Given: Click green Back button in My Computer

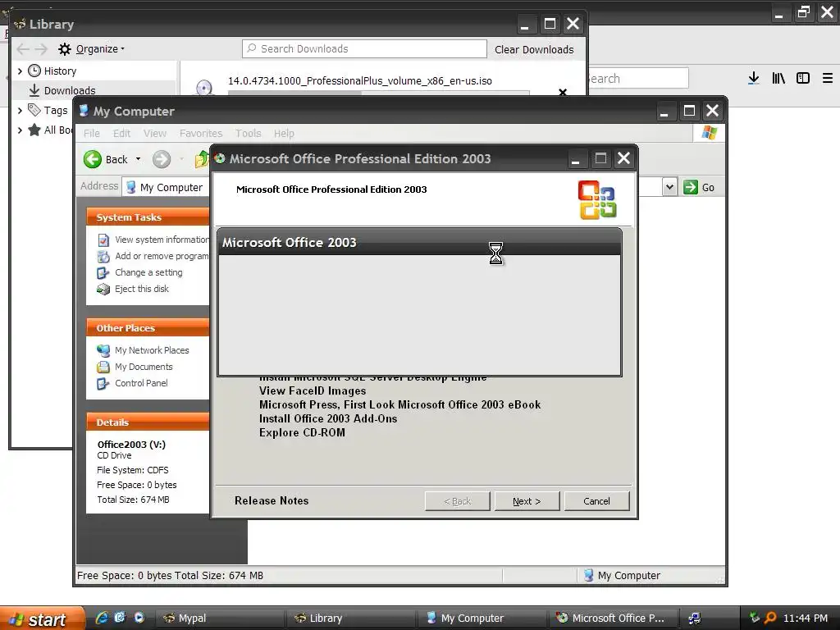Looking at the screenshot, I should pyautogui.click(x=106, y=159).
